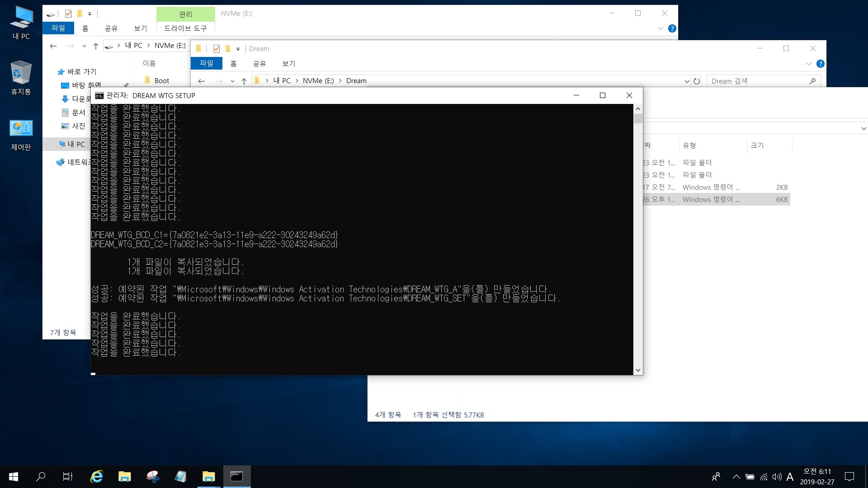The image size is (868, 488).
Task: Switch to the command prompt taskbar icon
Action: pyautogui.click(x=236, y=477)
